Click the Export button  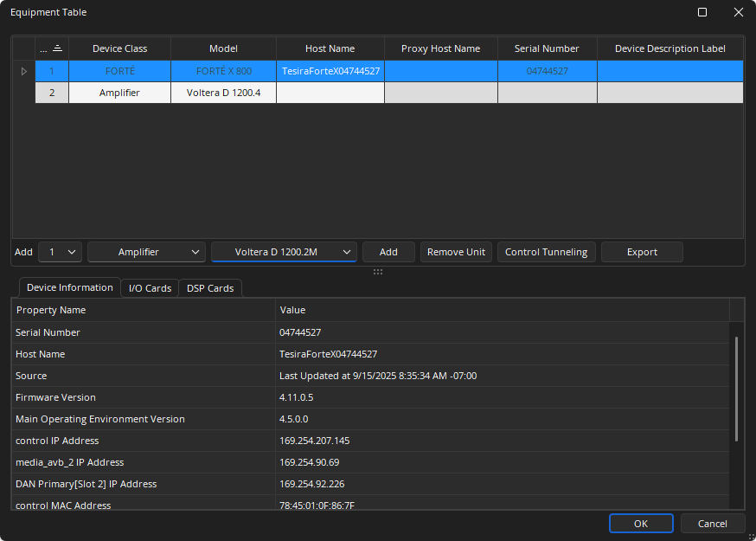(642, 252)
